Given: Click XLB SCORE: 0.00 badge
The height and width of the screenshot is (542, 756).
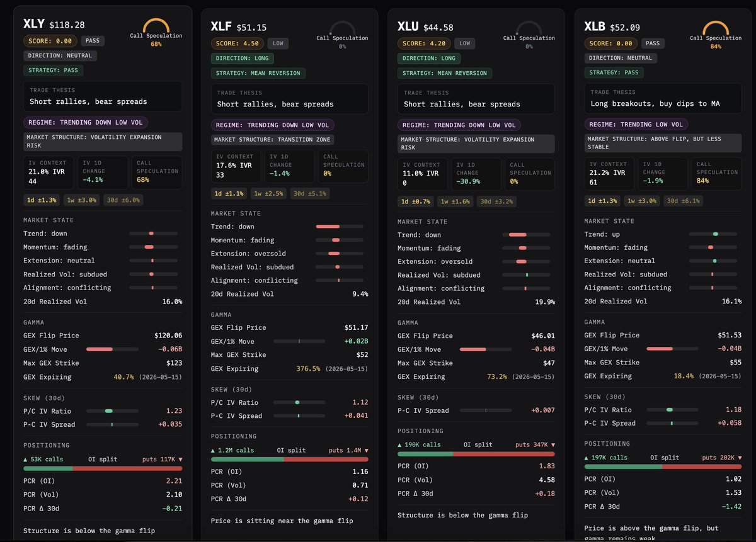Looking at the screenshot, I should [x=611, y=43].
